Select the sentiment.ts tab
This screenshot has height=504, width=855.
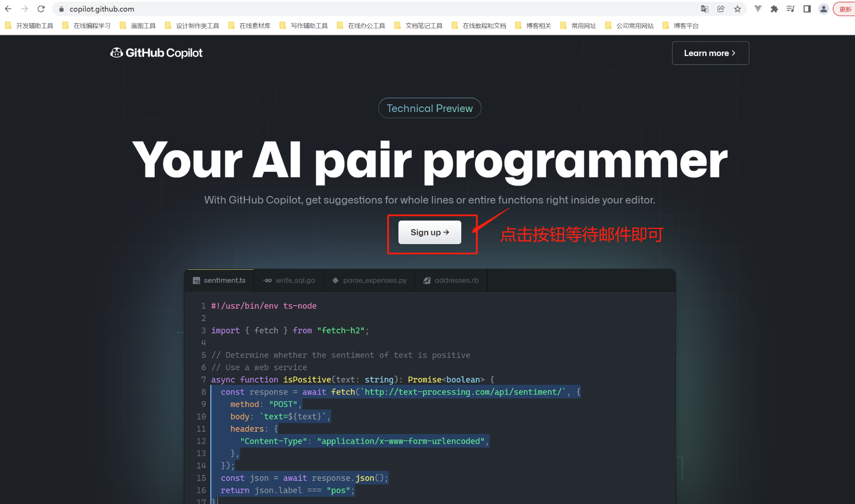click(x=219, y=280)
